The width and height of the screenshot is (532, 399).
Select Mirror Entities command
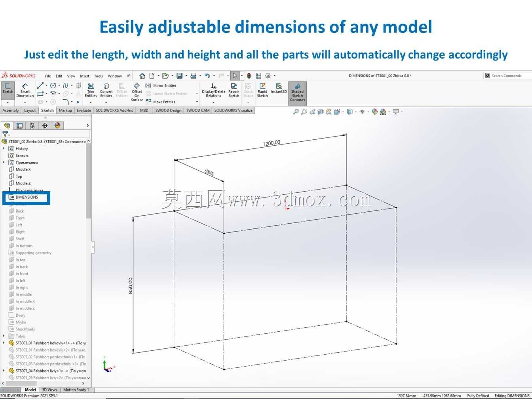pyautogui.click(x=161, y=85)
